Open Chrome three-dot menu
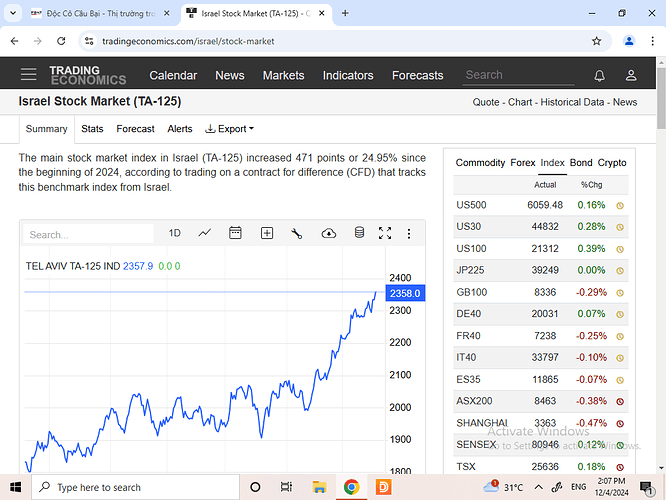This screenshot has height=500, width=666. point(652,41)
